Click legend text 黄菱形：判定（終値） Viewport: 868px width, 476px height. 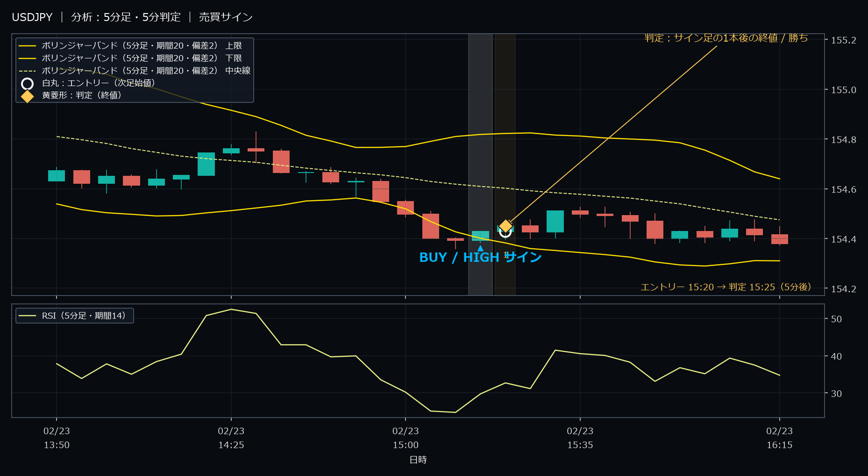(82, 95)
